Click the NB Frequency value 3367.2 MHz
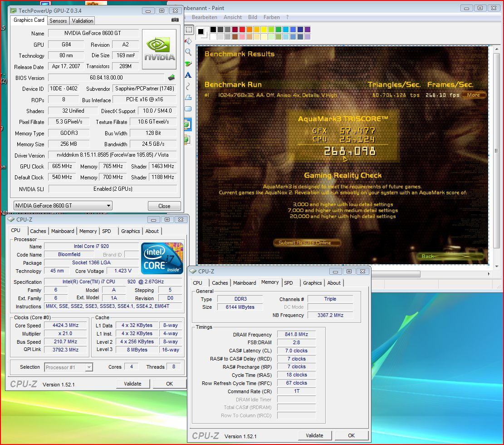The height and width of the screenshot is (445, 504). coord(330,315)
